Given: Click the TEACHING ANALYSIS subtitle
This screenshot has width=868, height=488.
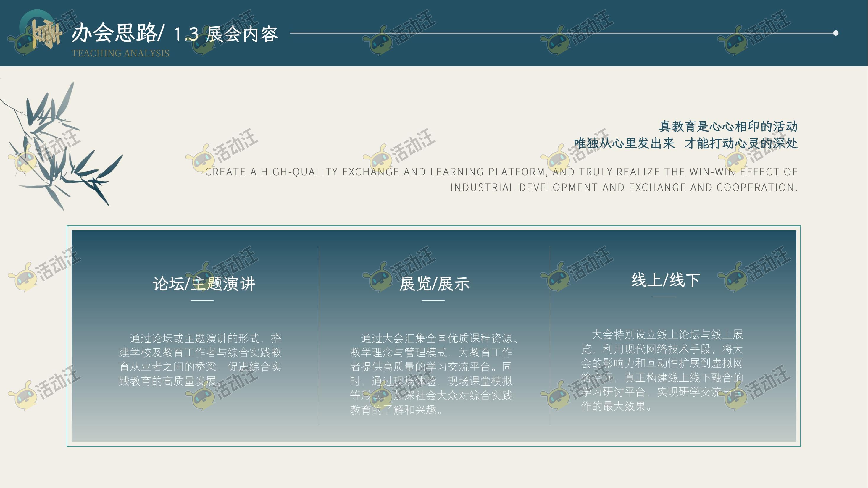Looking at the screenshot, I should [x=120, y=53].
